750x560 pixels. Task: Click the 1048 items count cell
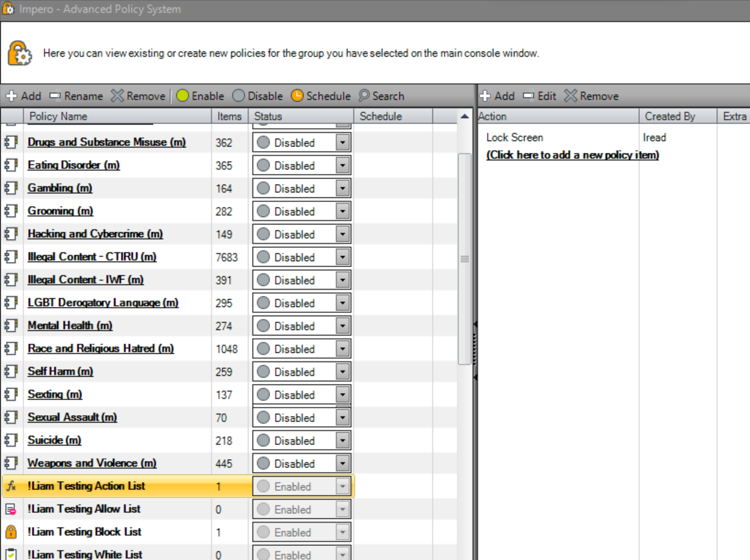pyautogui.click(x=226, y=349)
